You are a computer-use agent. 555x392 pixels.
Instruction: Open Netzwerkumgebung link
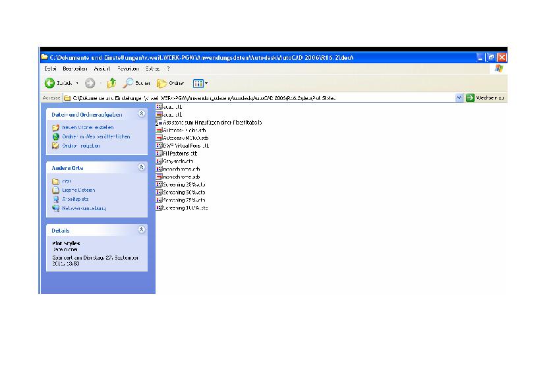click(x=84, y=208)
